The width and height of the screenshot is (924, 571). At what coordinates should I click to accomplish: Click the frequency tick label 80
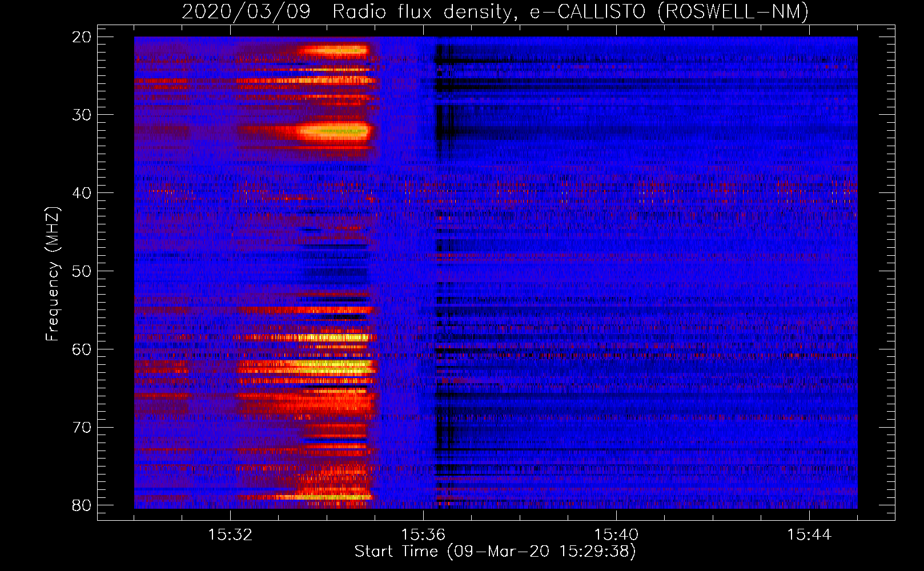coord(82,505)
